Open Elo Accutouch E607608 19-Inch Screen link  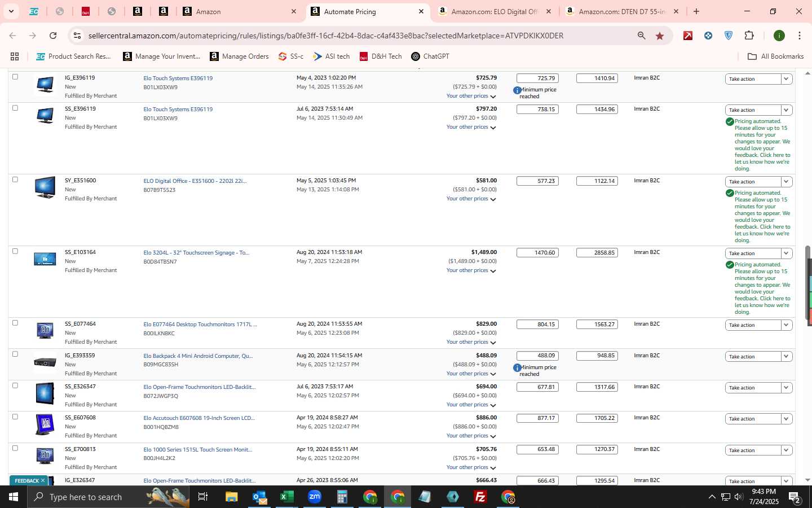(199, 418)
